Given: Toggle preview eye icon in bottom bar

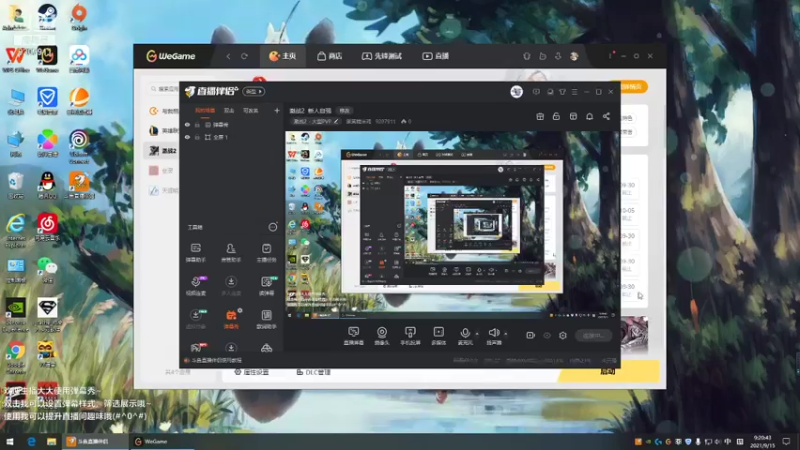Looking at the screenshot, I should pyautogui.click(x=547, y=335).
